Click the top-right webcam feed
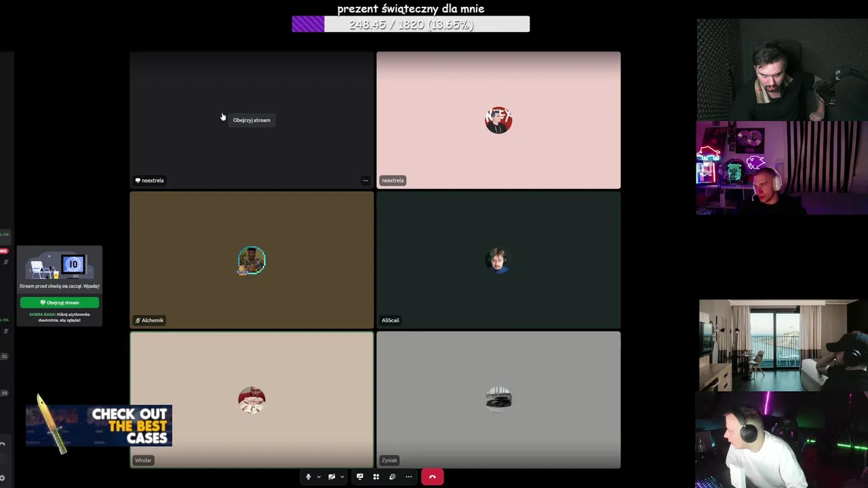 (x=782, y=70)
